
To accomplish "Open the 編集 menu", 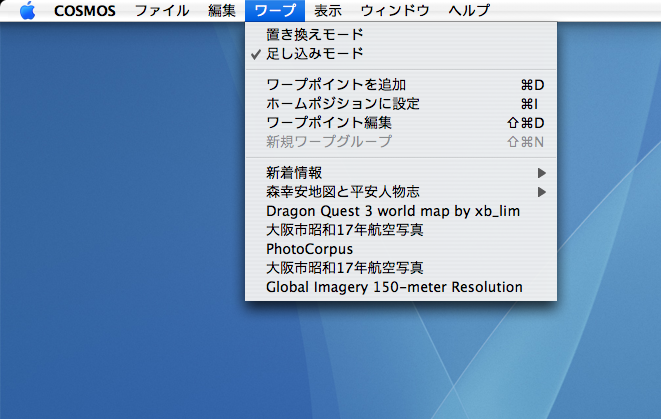I will pyautogui.click(x=222, y=11).
